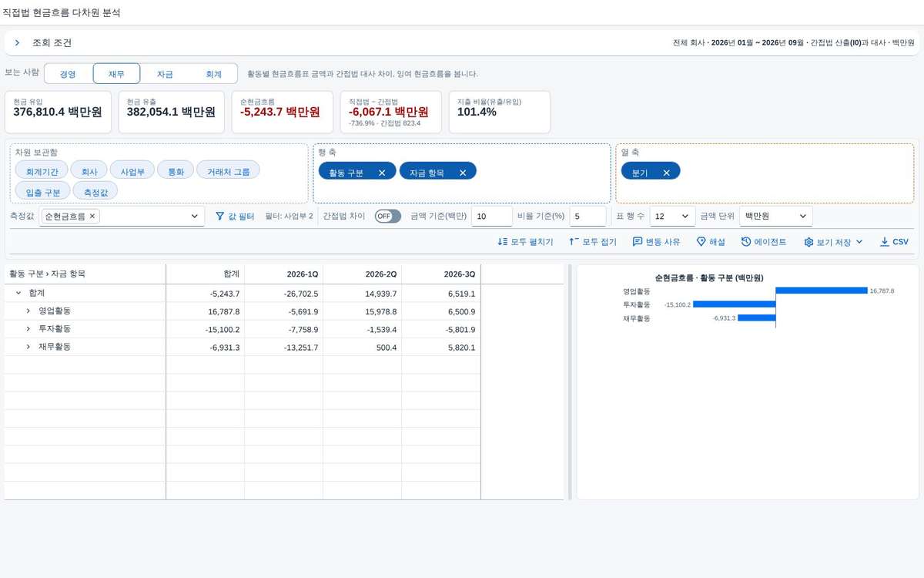Select the 입출 구분 dimension chip
Screen dimensions: 924x578
point(43,192)
